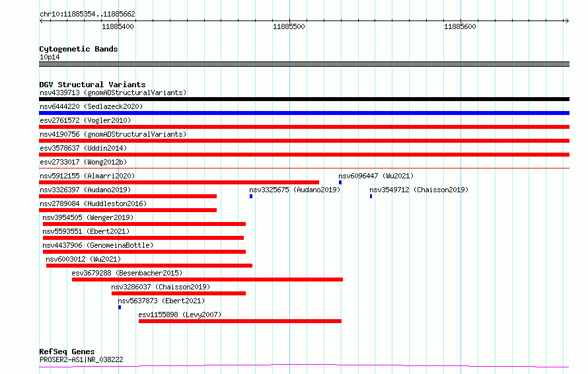Screen dimensions: 588x374
Task: Click the 11885400 ruler position label
Action: [x=118, y=26]
